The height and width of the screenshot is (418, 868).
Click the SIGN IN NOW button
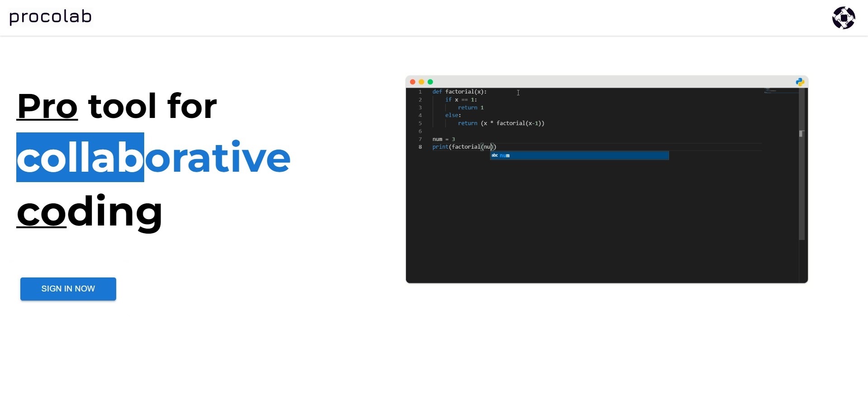(68, 289)
